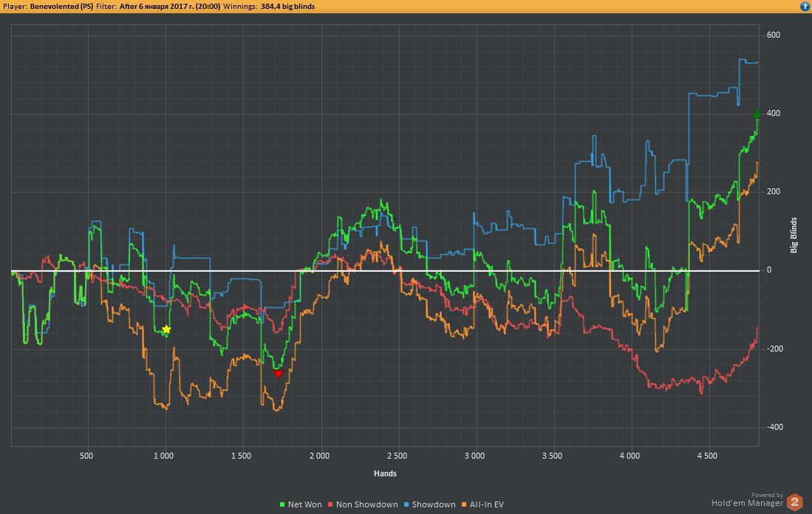
Task: Toggle the Showdown series label
Action: (x=434, y=505)
